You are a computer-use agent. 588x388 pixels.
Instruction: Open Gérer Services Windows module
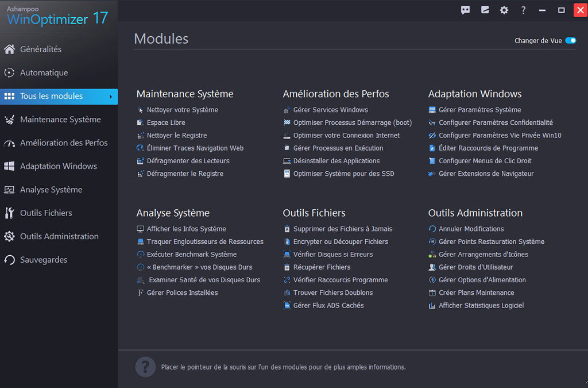[x=330, y=110]
